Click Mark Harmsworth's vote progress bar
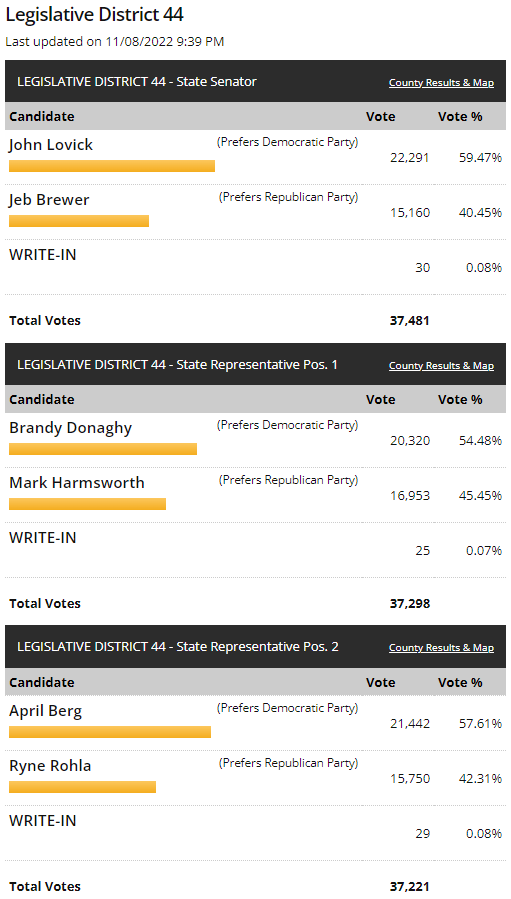Screen dimensions: 511x899 pyautogui.click(x=88, y=504)
